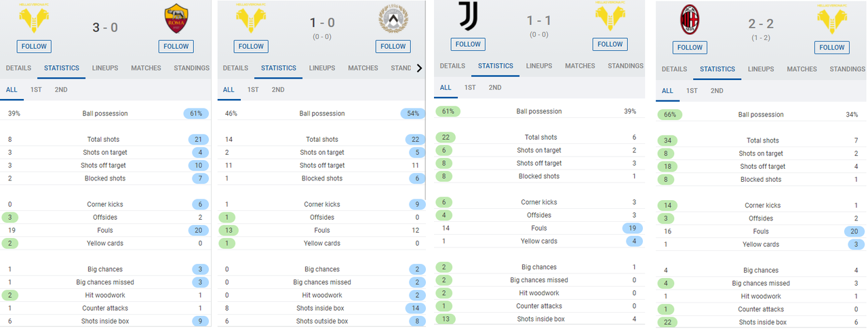Click Verona's crest in the AC Milan match
Screen dimensions: 868x331
pos(831,20)
